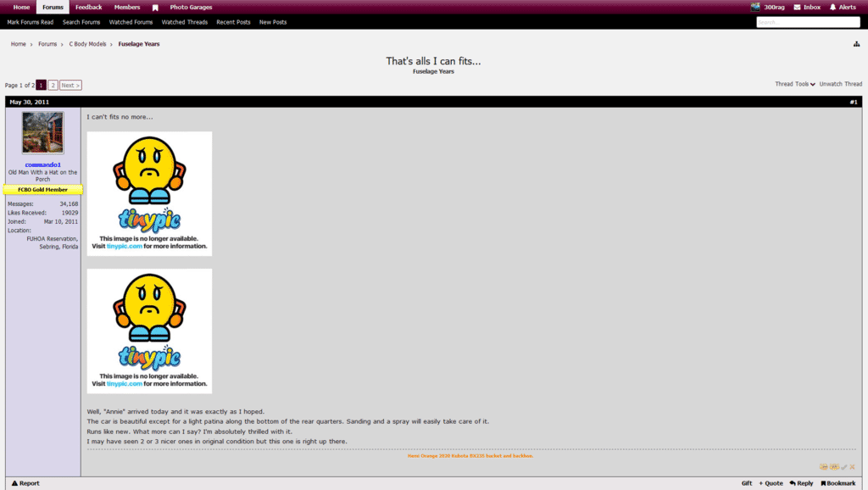Open commando1's profile link
The image size is (868, 490).
[x=42, y=163]
